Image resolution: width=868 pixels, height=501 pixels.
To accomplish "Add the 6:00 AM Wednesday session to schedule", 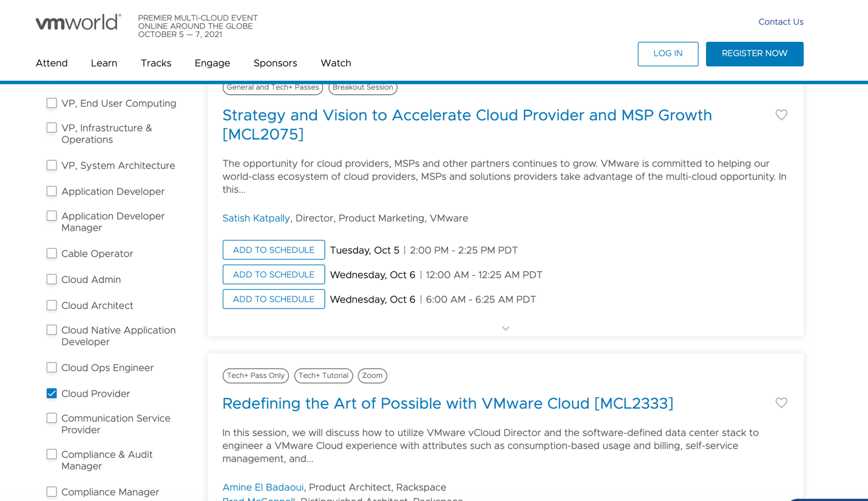I will tap(274, 299).
